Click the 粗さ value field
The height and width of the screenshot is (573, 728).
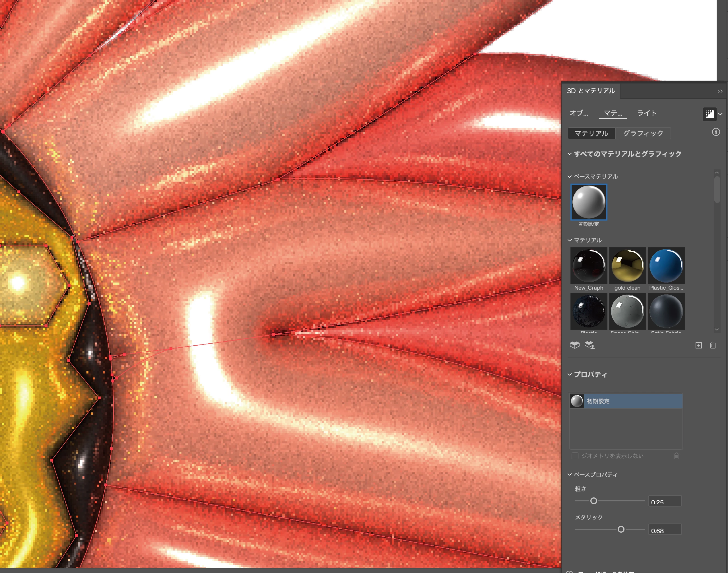point(665,502)
